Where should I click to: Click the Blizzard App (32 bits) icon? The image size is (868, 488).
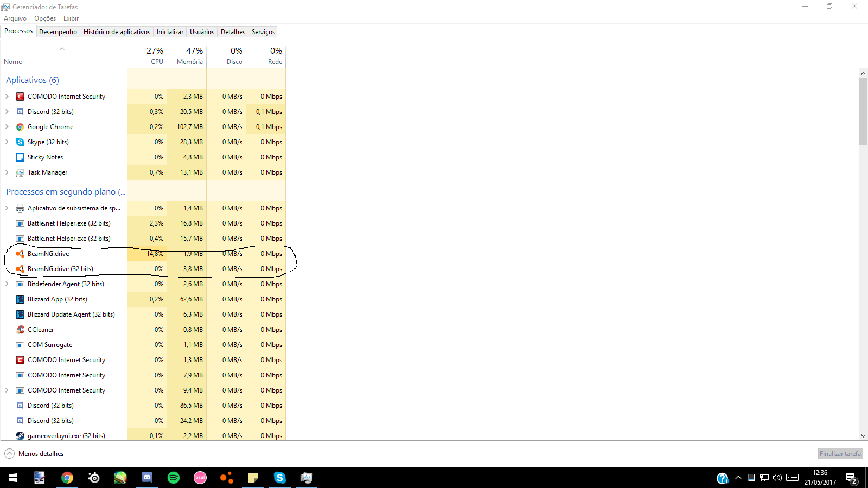20,299
